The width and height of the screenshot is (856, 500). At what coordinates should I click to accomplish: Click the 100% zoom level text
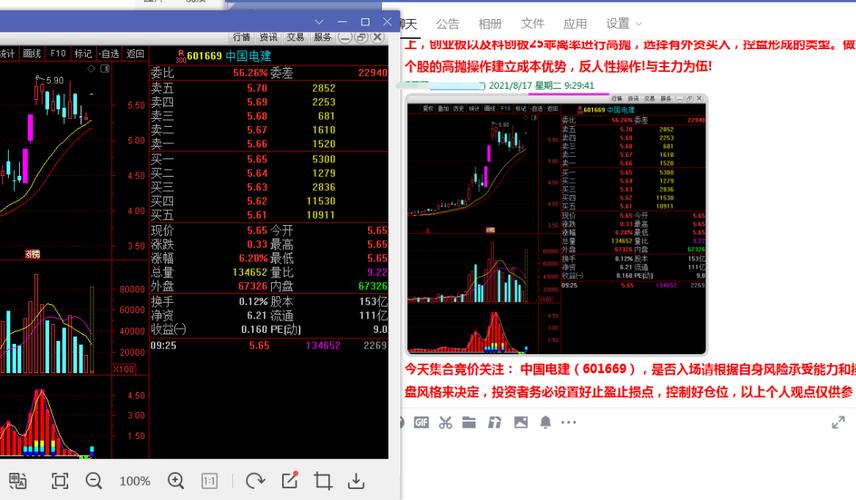coord(135,481)
